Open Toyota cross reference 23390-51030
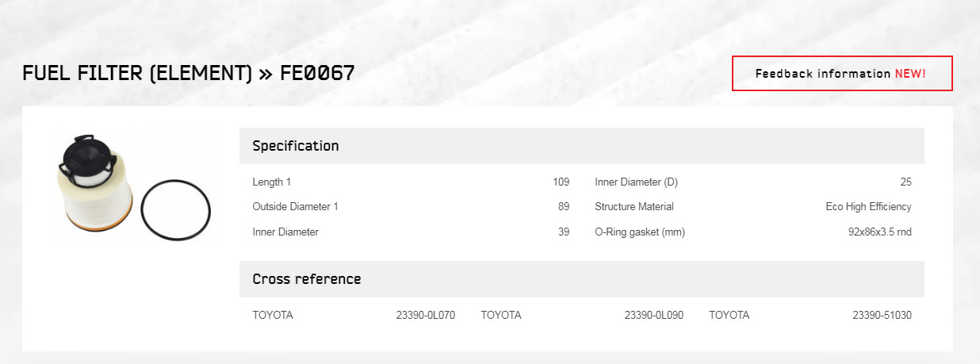 click(882, 315)
